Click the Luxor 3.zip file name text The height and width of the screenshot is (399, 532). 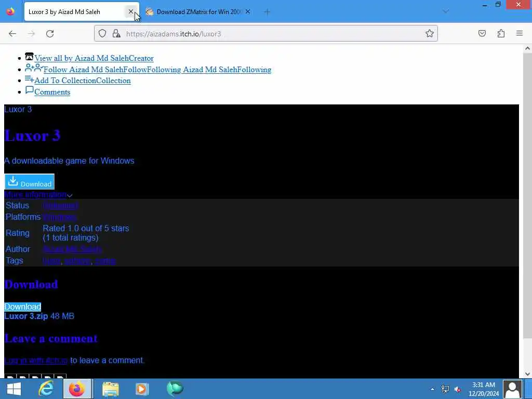(x=26, y=316)
